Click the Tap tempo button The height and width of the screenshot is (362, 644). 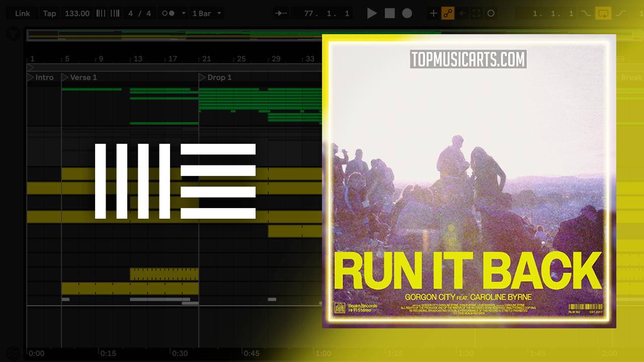pyautogui.click(x=49, y=14)
